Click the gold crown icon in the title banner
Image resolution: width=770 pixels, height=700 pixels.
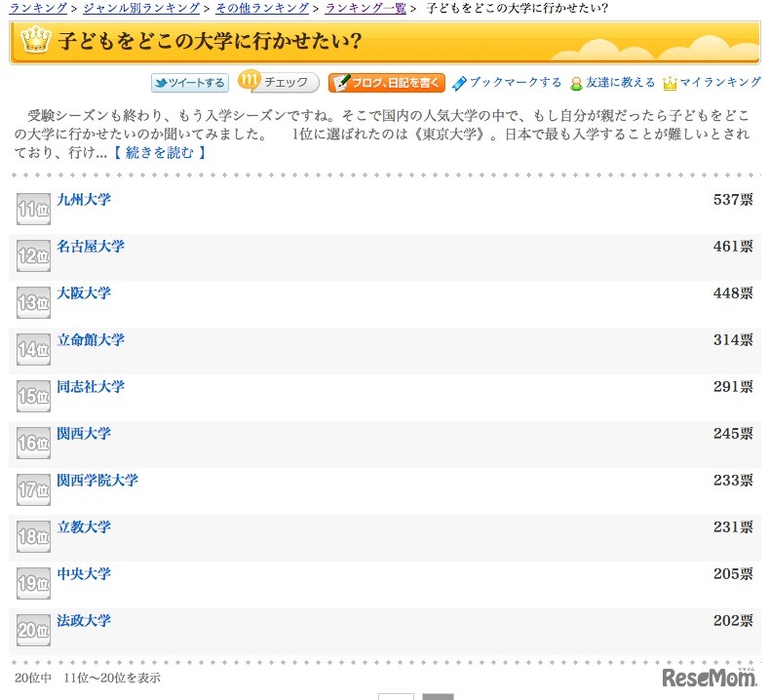35,40
